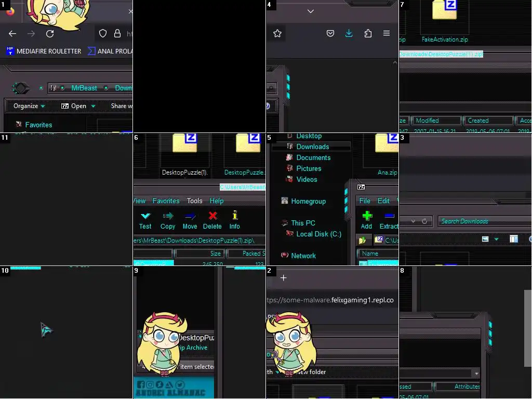This screenshot has width=532, height=399.
Task: Expand the list-all-tabs chevron
Action: point(311,11)
